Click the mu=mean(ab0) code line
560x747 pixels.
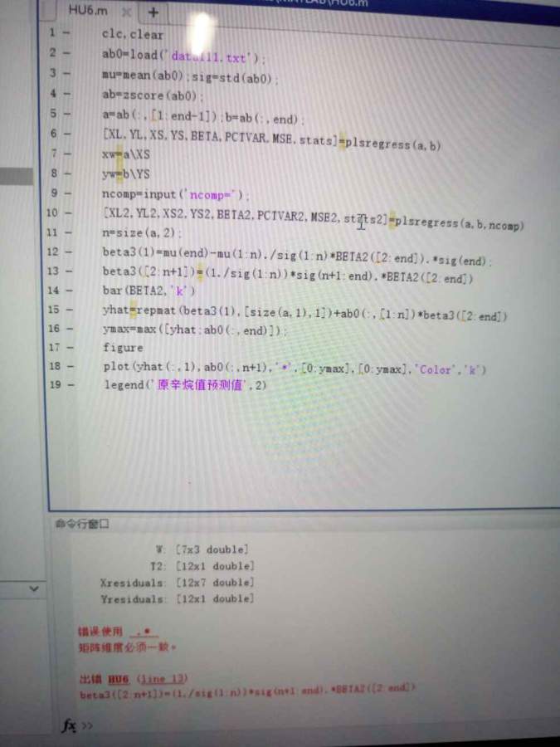pyautogui.click(x=190, y=76)
